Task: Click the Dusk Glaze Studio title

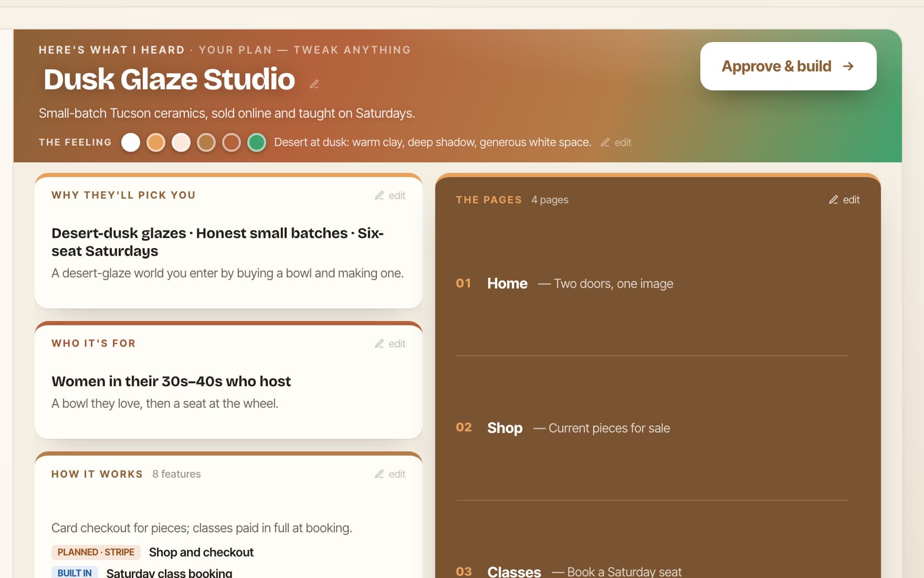Action: pos(169,79)
